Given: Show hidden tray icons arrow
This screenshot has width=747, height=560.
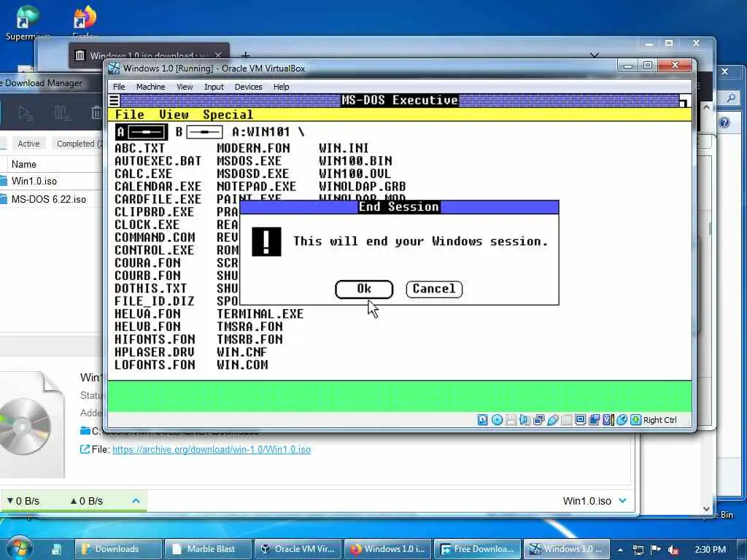Looking at the screenshot, I should (620, 550).
